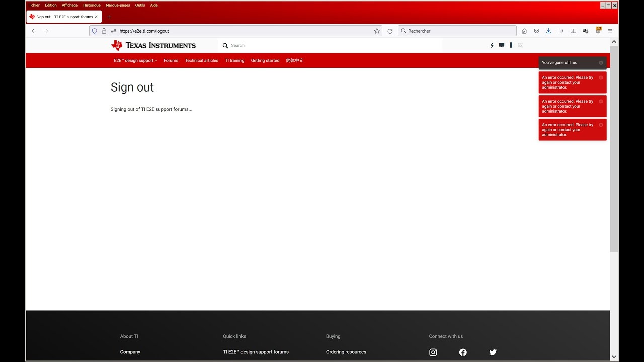Image resolution: width=644 pixels, height=362 pixels.
Task: Open Ordering resources footer link
Action: [346, 352]
